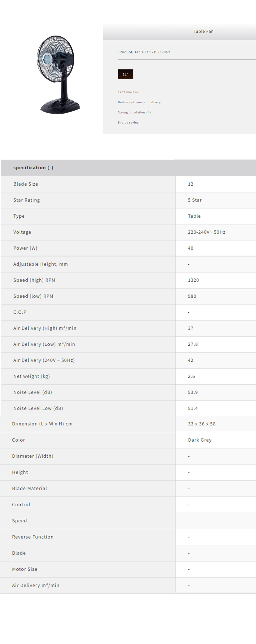Image resolution: width=256 pixels, height=644 pixels.
Task: Click the Voltage value 220-240V~ 50Hz
Action: tap(206, 232)
